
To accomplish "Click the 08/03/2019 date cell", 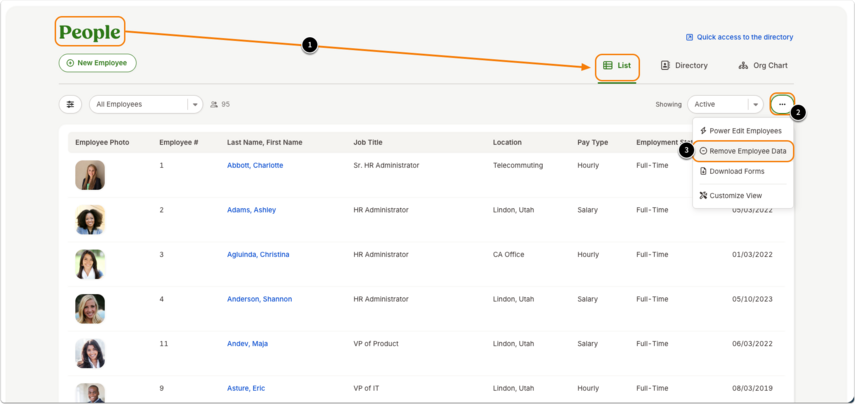I will coord(752,389).
